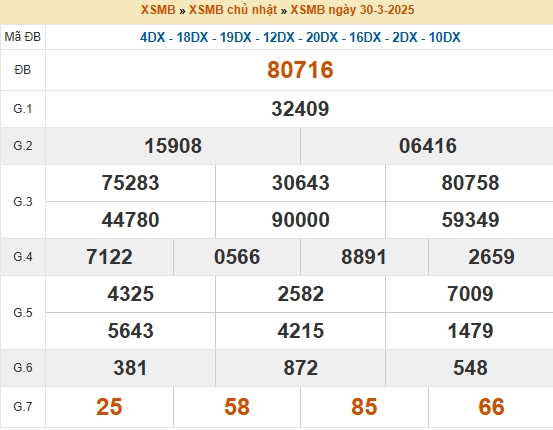This screenshot has height=430, width=553.
Task: Click G.6 number 872
Action: click(x=300, y=368)
